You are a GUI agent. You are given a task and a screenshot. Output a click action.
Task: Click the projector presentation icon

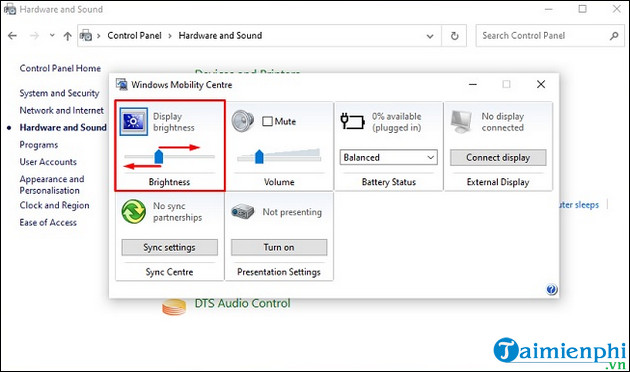[243, 212]
